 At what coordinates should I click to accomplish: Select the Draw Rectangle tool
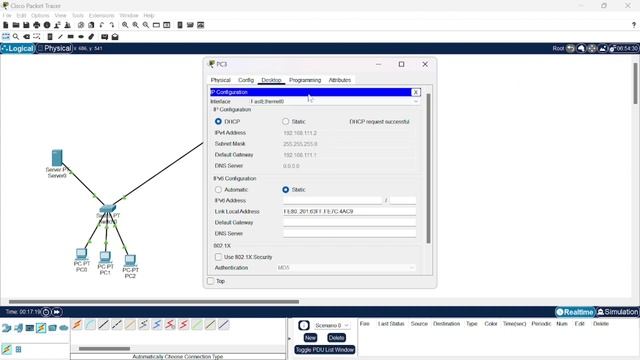71,37
